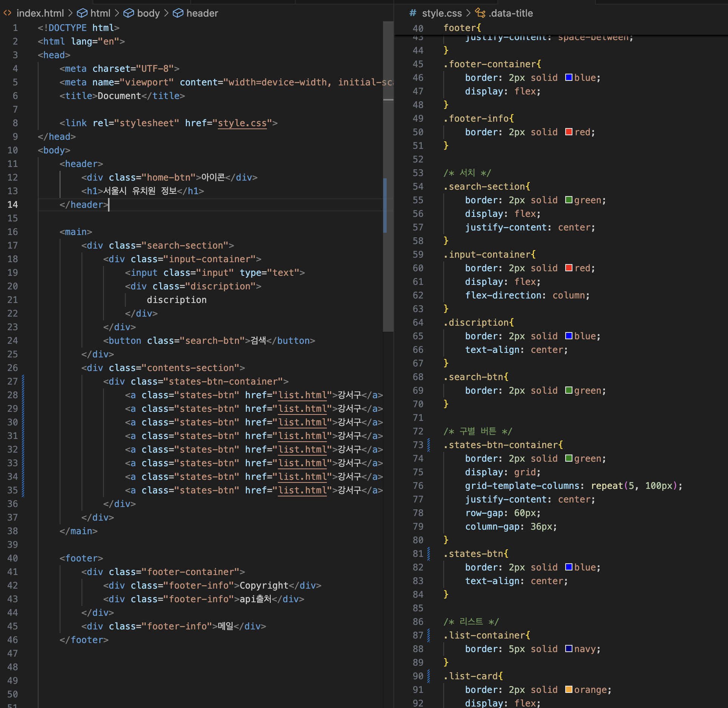The image size is (728, 708).
Task: Click the html element cube icon in breadcrumb
Action: (82, 13)
